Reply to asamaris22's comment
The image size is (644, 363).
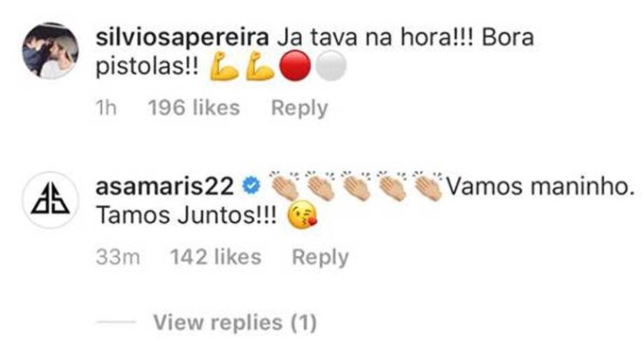321,258
